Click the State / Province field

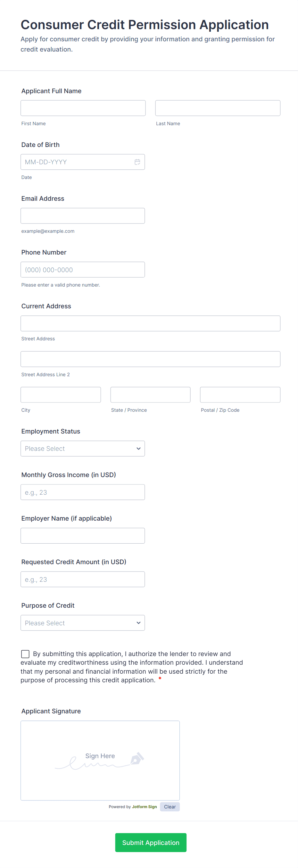(150, 394)
